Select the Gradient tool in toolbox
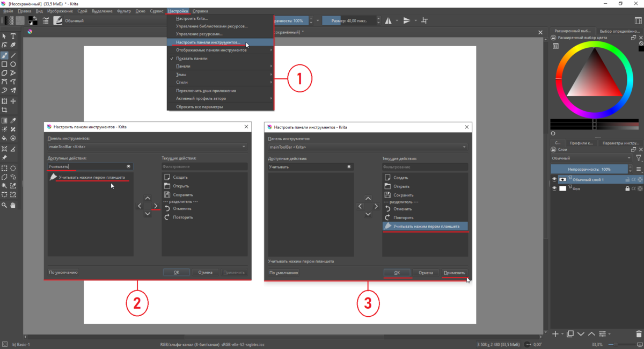The height and width of the screenshot is (349, 644). [4, 121]
